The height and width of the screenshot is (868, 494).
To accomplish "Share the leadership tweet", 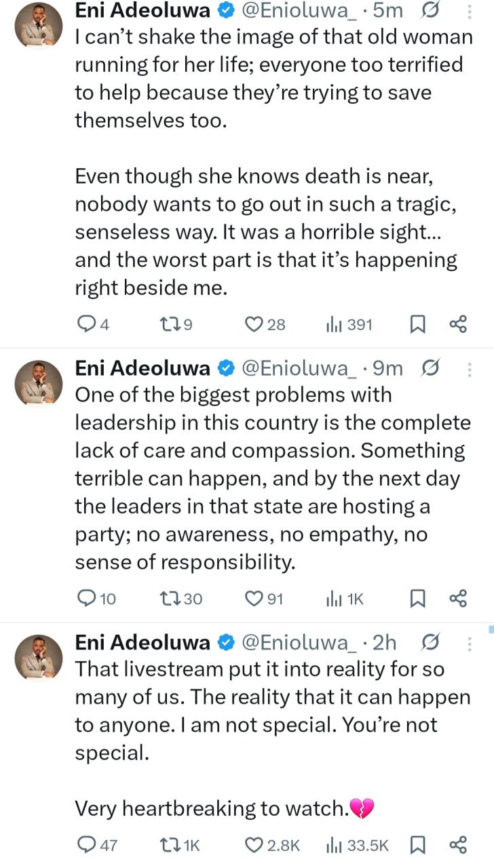I will pos(458,598).
